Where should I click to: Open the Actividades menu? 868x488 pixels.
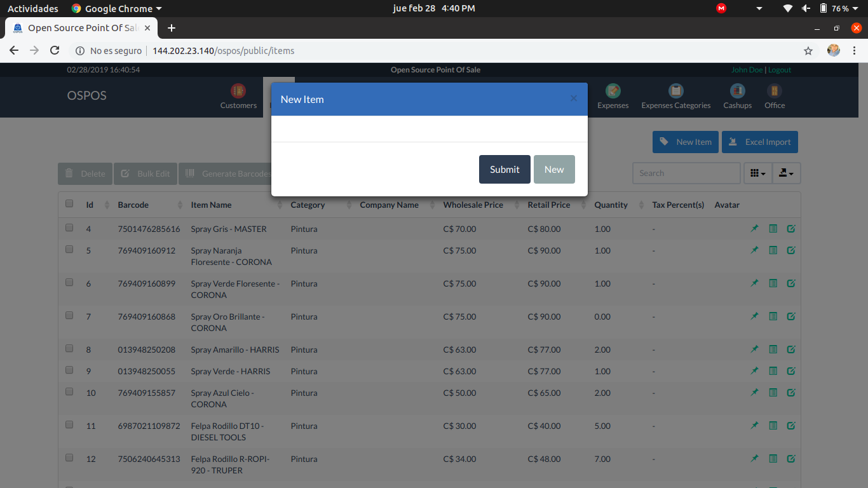click(x=32, y=8)
